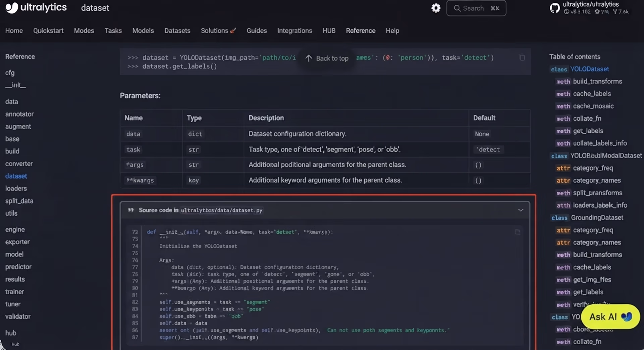Open the Home tab
644x350 pixels.
point(14,31)
